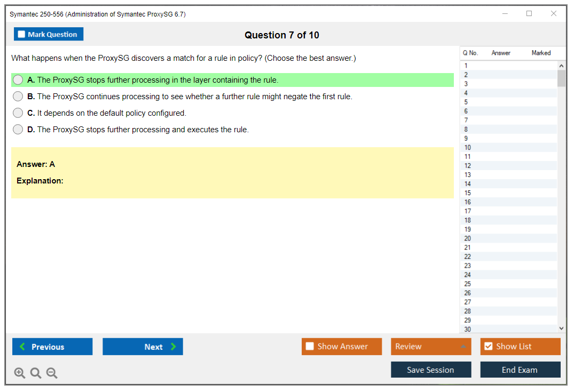The image size is (574, 392).
Task: Click the question list scrollbar thumb
Action: pos(561,78)
